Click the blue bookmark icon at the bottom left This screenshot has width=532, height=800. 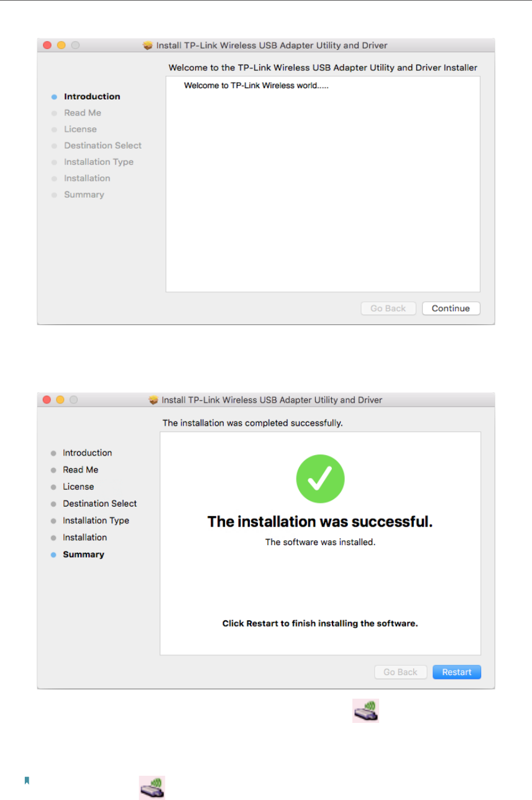(27, 780)
